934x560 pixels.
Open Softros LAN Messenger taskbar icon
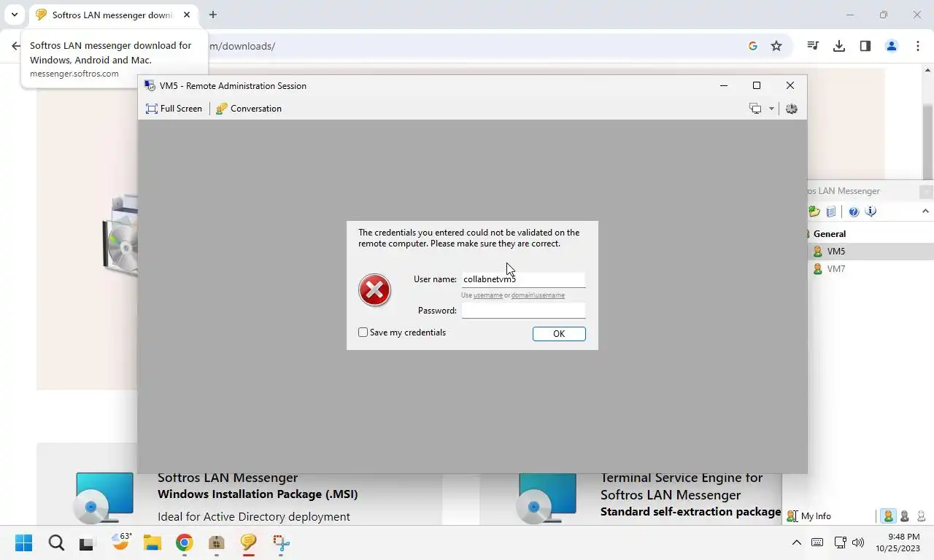click(248, 542)
